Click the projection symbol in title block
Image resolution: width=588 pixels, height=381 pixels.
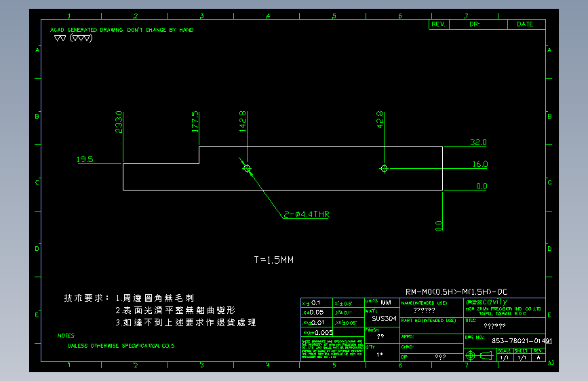479,355
